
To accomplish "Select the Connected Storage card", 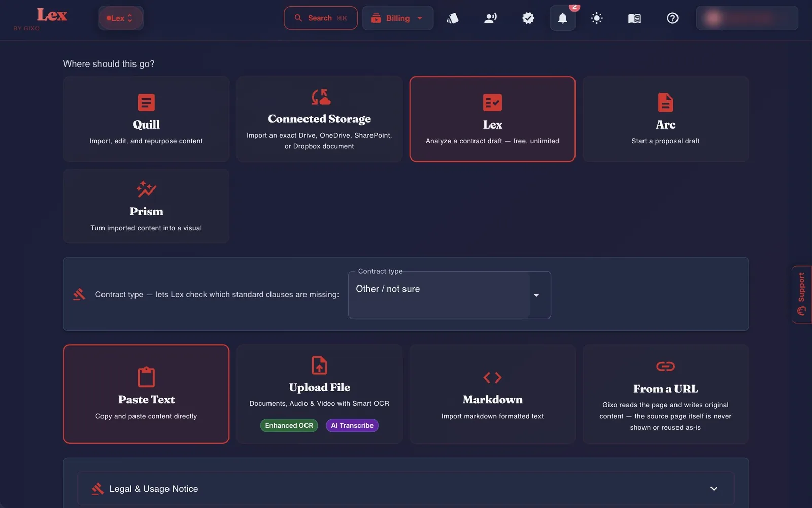I will click(x=319, y=119).
